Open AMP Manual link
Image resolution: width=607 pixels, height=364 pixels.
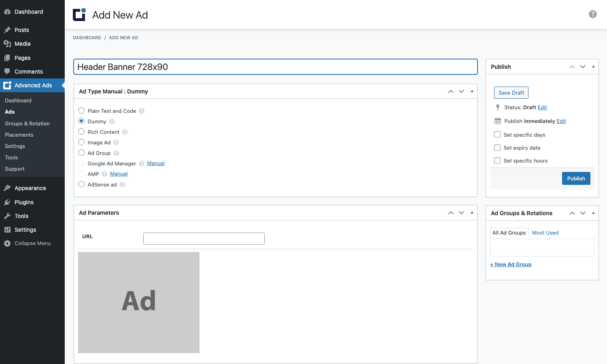(119, 174)
